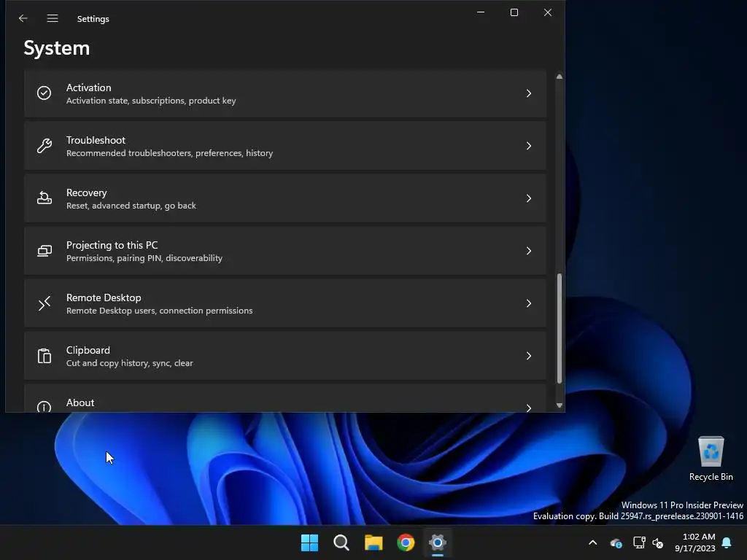This screenshot has width=747, height=560.
Task: Minimize the Settings window
Action: pyautogui.click(x=481, y=12)
